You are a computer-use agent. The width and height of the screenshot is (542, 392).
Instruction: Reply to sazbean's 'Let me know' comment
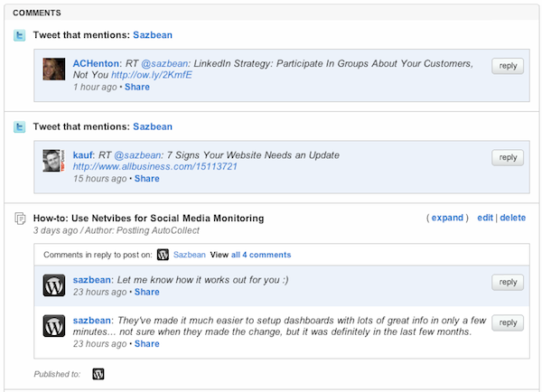508,283
